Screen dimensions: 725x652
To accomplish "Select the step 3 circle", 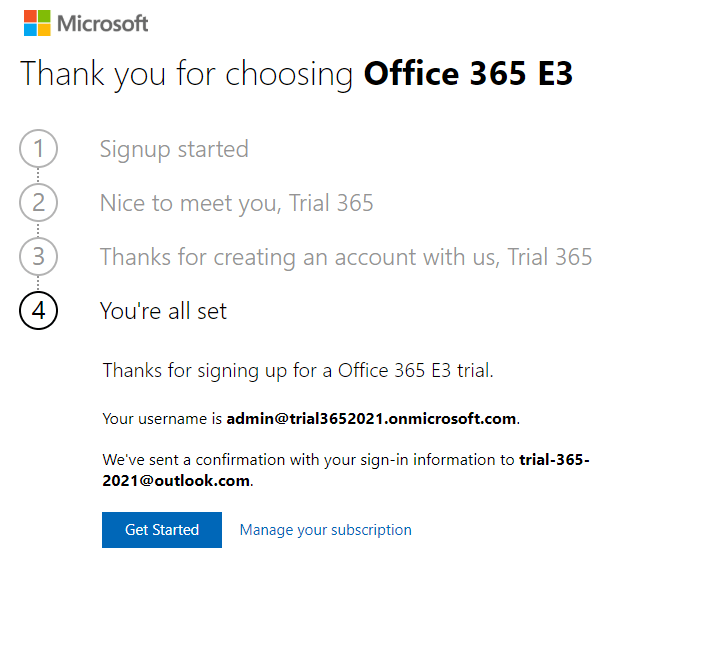I will (x=38, y=257).
